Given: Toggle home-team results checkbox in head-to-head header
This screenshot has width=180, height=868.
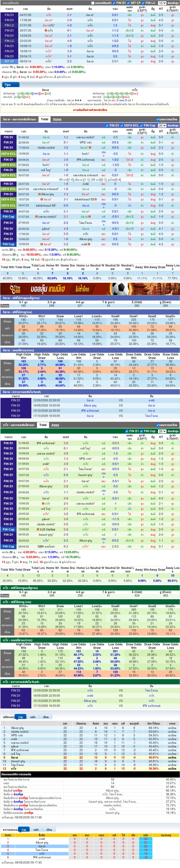Looking at the screenshot, I should 93,3.
